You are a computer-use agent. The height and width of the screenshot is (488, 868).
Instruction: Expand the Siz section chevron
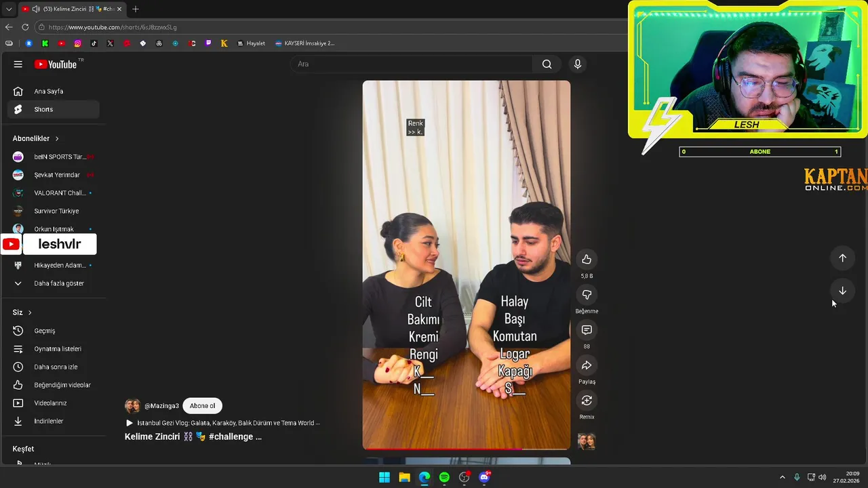click(30, 312)
